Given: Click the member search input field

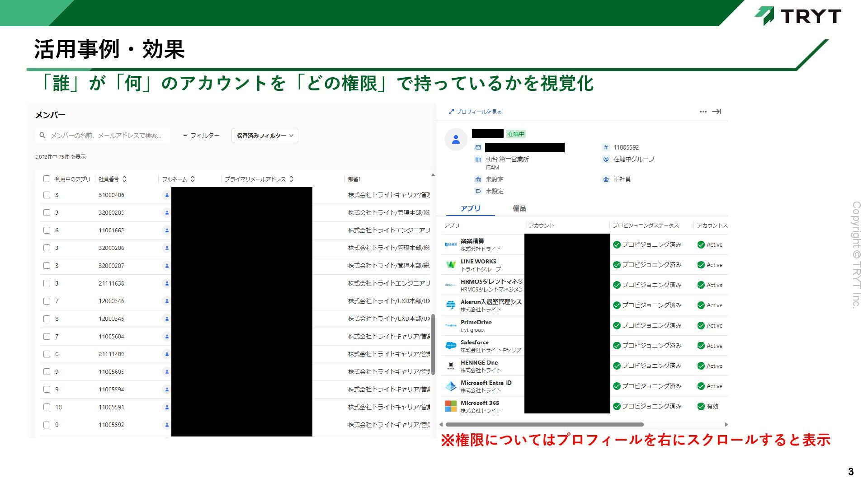Looking at the screenshot, I should pyautogui.click(x=106, y=136).
